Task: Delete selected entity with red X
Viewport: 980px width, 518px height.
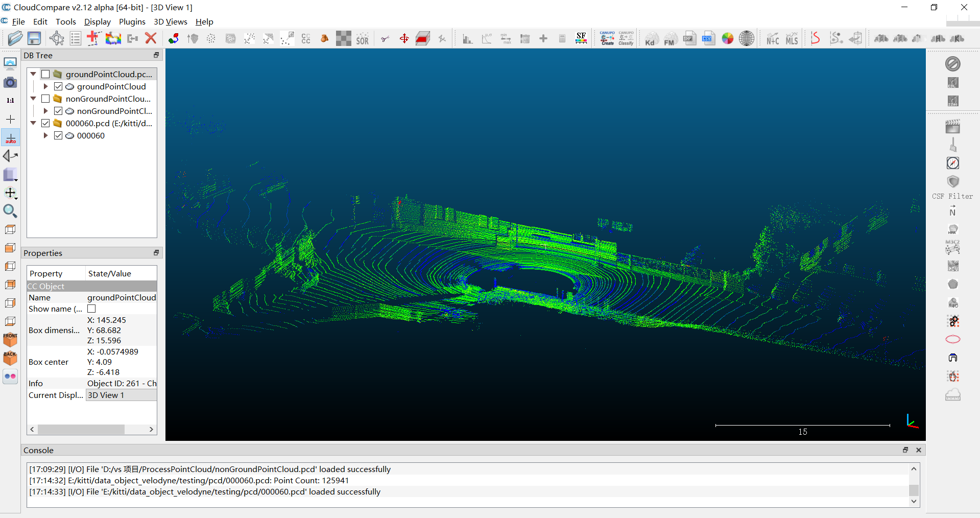Action: point(151,38)
